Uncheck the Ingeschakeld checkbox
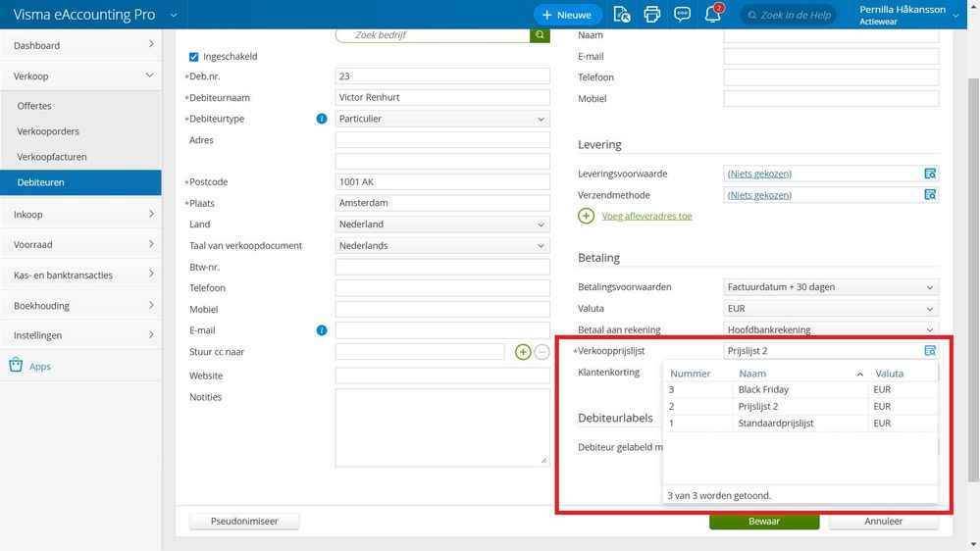Screen dimensions: 980x551 point(194,57)
